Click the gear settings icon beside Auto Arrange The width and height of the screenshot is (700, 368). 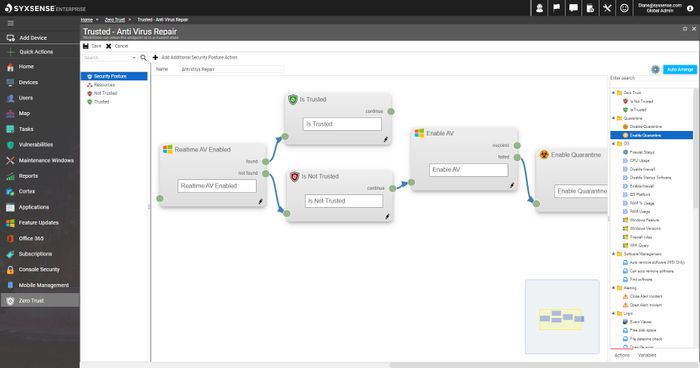655,69
